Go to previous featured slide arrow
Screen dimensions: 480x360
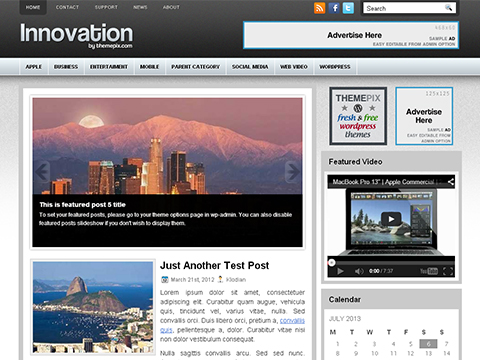(x=42, y=172)
